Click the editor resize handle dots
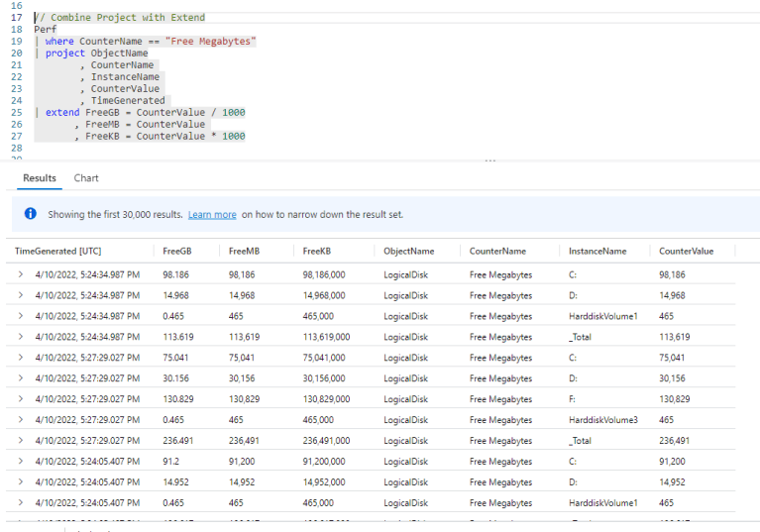This screenshot has width=760, height=532. click(490, 160)
